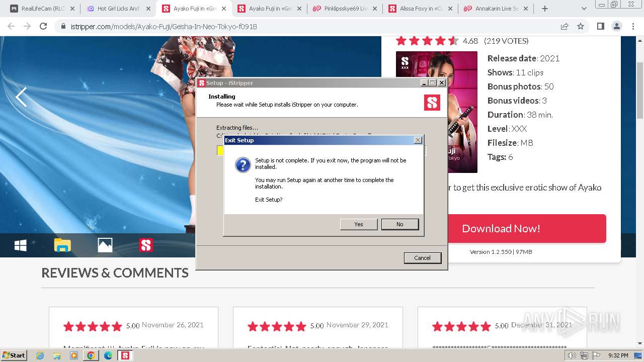644x362 pixels.
Task: Close the Exit Setup dialog
Action: tap(418, 140)
